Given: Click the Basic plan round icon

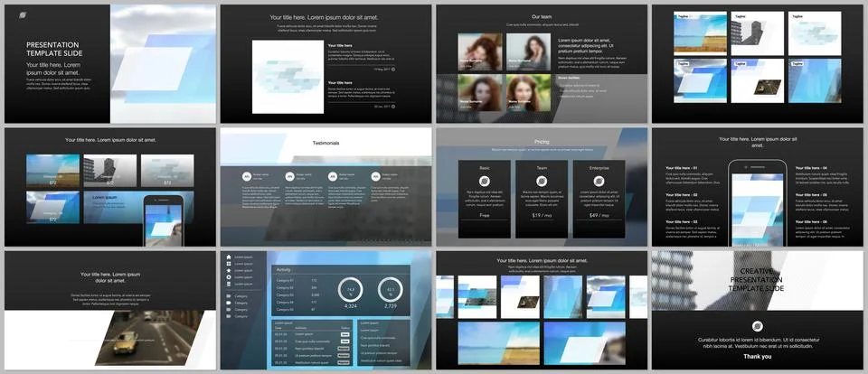Looking at the screenshot, I should pos(485,181).
